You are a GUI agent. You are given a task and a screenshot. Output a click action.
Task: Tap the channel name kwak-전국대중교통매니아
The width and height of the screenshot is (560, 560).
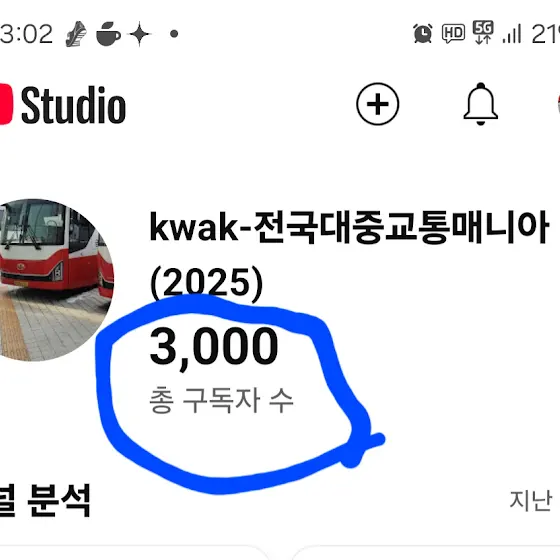[x=349, y=228]
